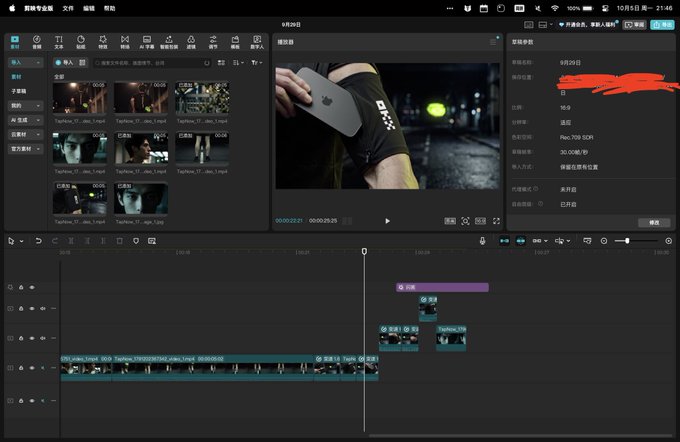
Task: Click the player focus-frame zoom icon
Action: pyautogui.click(x=465, y=221)
